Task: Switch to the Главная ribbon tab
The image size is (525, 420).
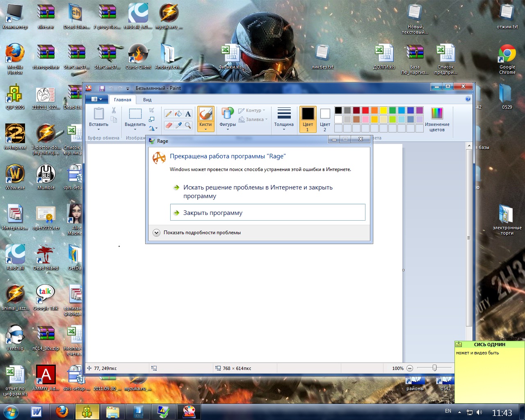Action: (x=123, y=100)
